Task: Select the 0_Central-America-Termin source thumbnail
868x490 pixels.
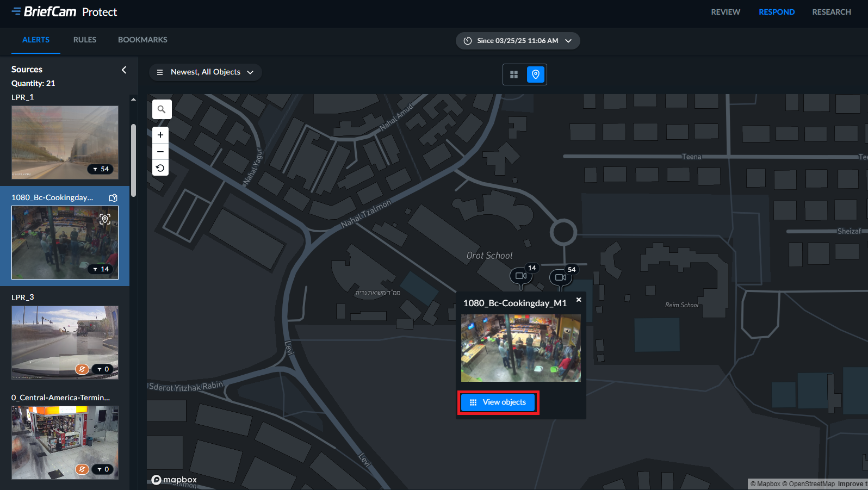Action: 65,443
